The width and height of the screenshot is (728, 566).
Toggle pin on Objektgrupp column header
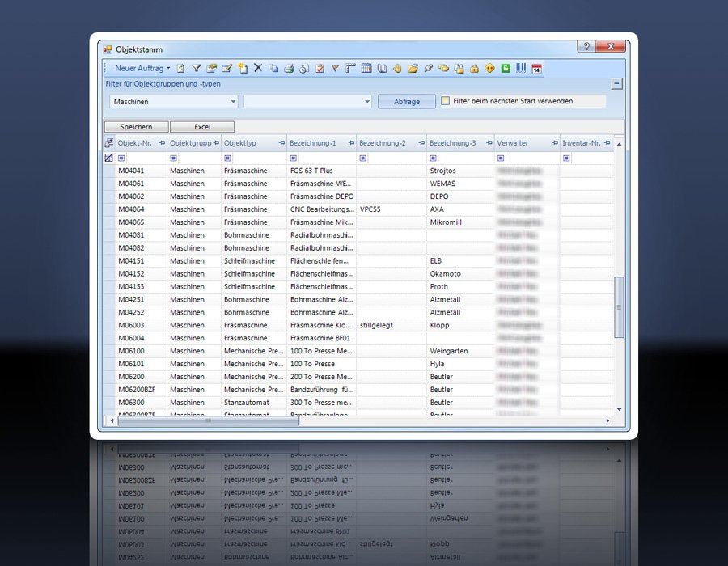(x=216, y=143)
